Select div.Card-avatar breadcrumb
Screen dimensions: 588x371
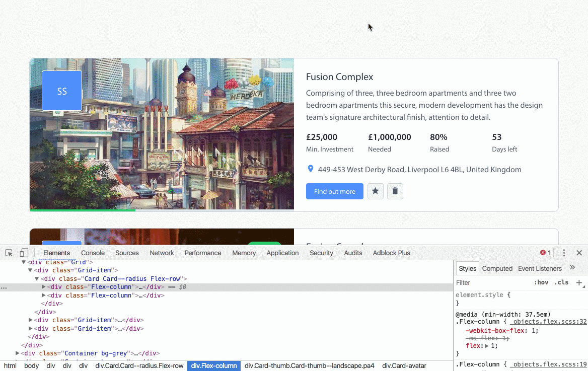click(x=404, y=366)
